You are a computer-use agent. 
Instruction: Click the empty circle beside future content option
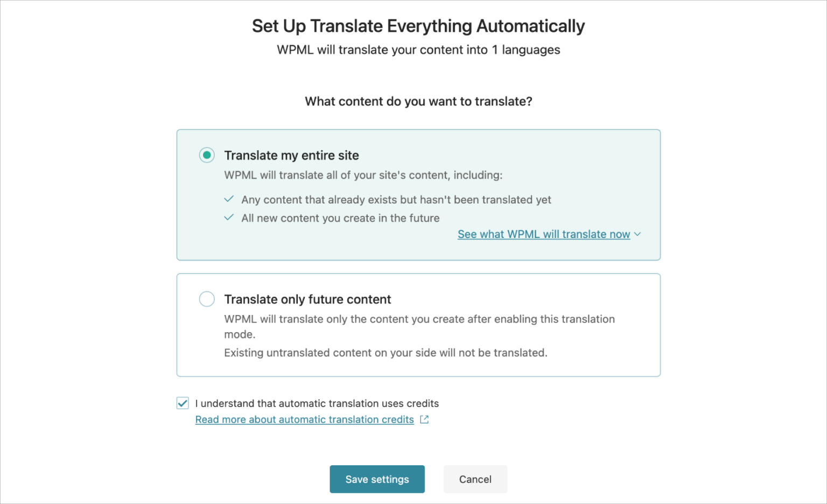pos(207,299)
